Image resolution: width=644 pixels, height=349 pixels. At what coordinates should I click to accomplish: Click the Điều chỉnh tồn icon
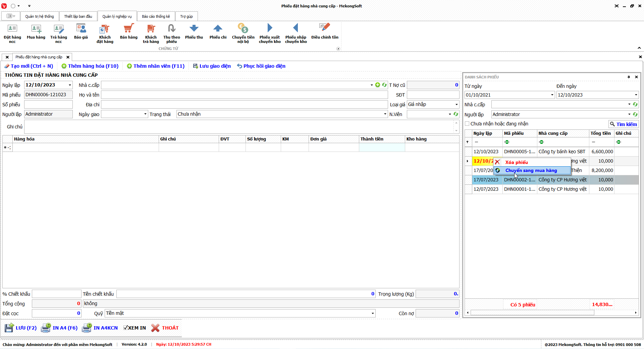point(324,32)
